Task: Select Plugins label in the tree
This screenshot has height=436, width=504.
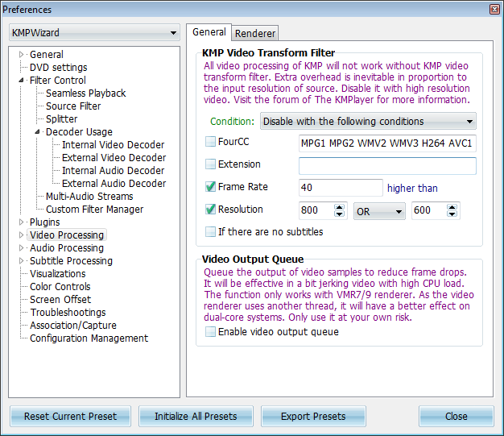Action: pos(44,222)
